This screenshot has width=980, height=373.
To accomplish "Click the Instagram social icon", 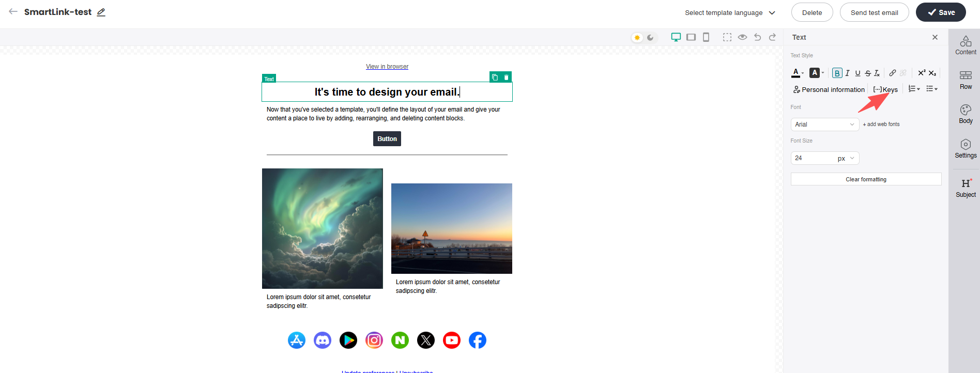I will pyautogui.click(x=374, y=340).
